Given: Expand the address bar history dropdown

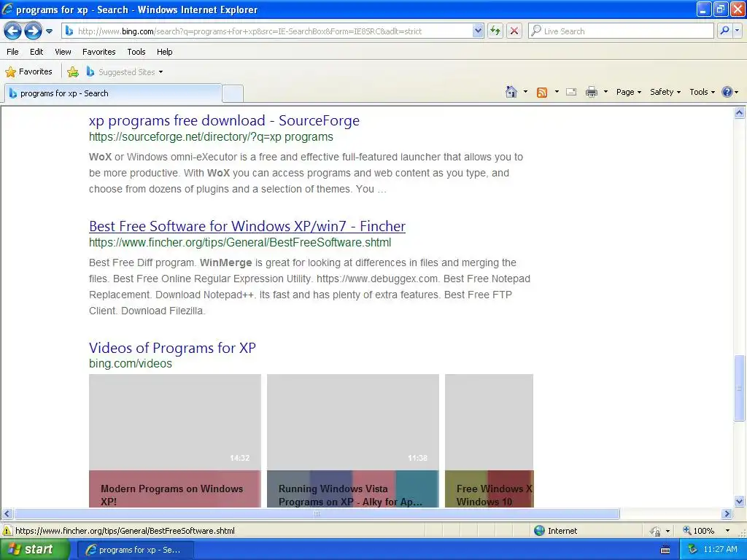Looking at the screenshot, I should point(478,31).
